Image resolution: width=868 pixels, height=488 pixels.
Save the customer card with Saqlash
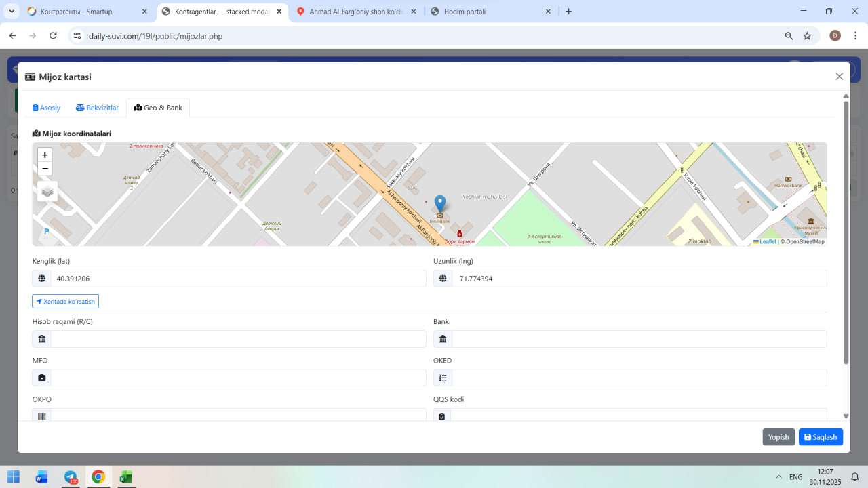point(821,437)
